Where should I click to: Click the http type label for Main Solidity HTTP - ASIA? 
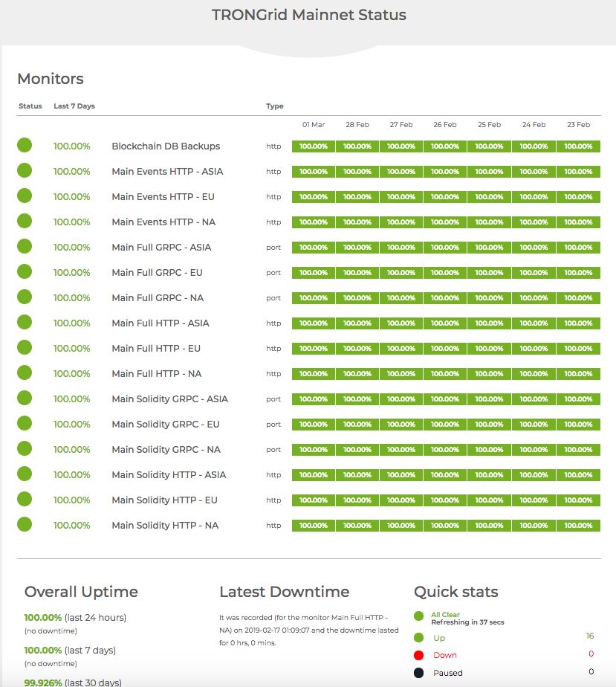click(273, 475)
